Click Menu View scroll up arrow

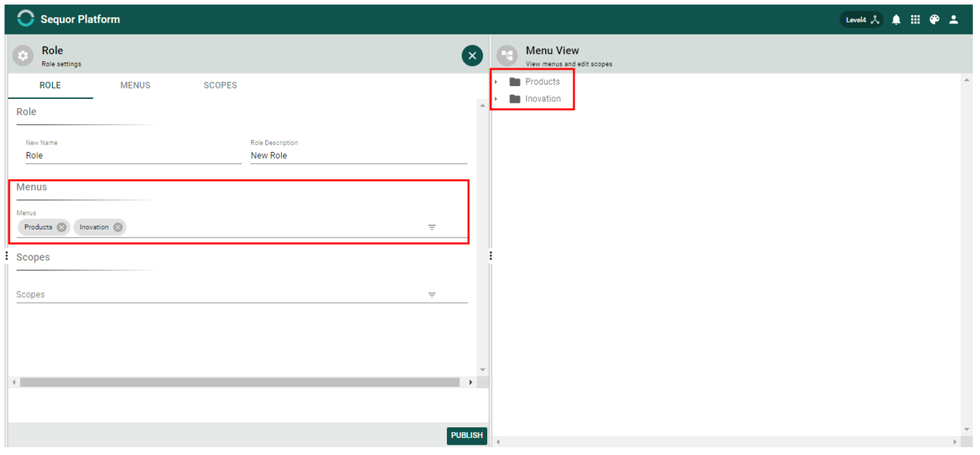point(966,79)
